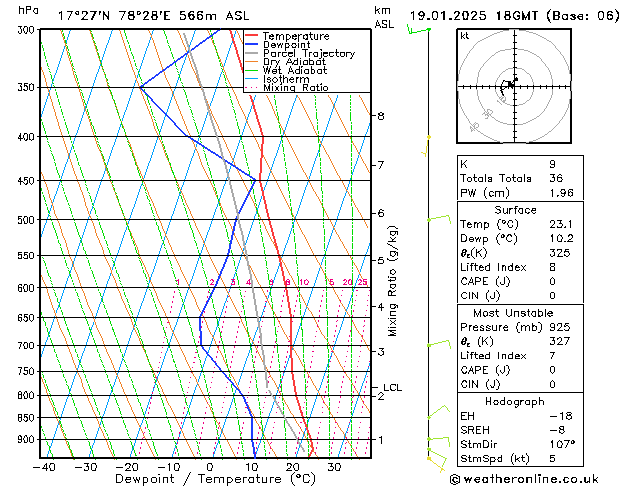Screen dimensions: 629x486
Task: Select the Dry Adiabat legend entry
Action: tap(294, 62)
